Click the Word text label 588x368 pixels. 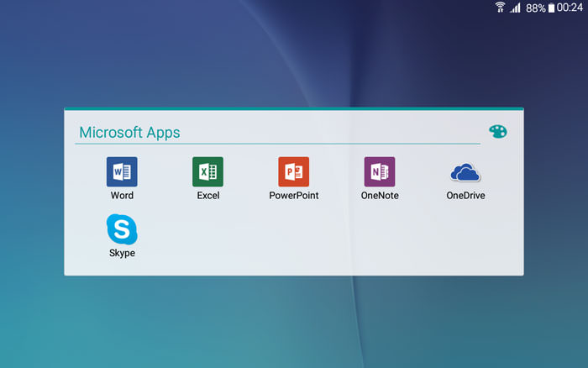pos(122,196)
